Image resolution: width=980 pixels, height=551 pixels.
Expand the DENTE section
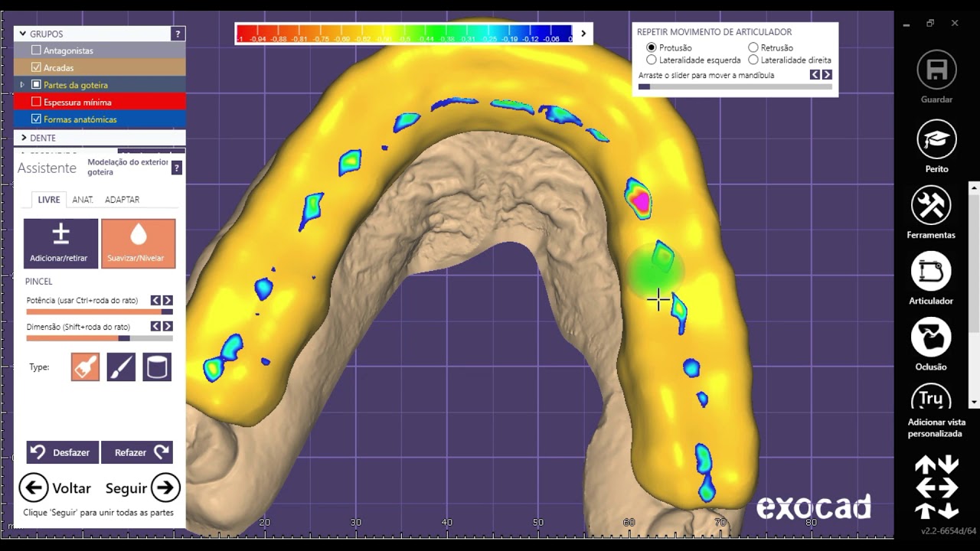[24, 138]
